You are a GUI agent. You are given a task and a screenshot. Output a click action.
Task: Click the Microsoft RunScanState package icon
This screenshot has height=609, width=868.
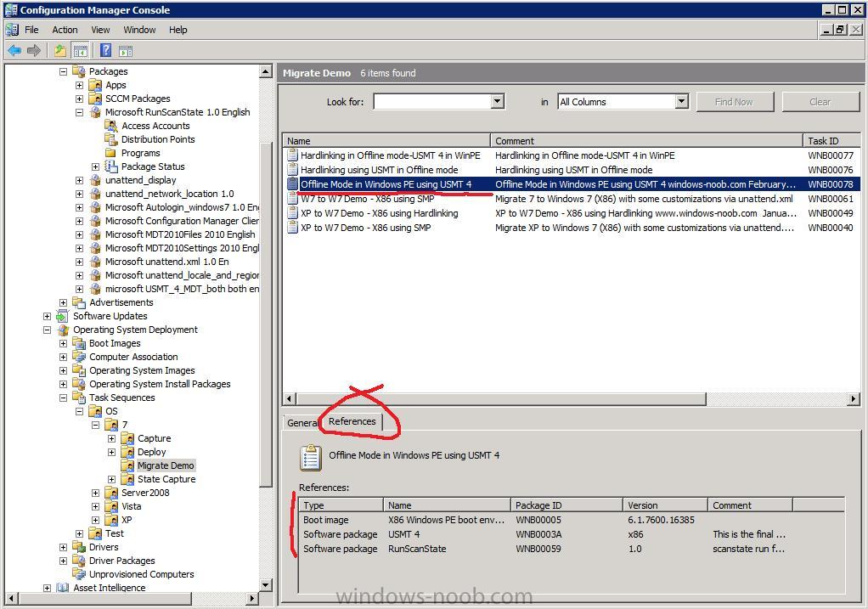(95, 112)
